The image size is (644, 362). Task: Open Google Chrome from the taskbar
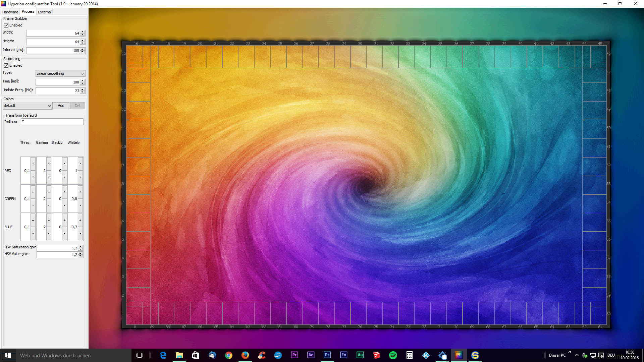[x=228, y=355]
